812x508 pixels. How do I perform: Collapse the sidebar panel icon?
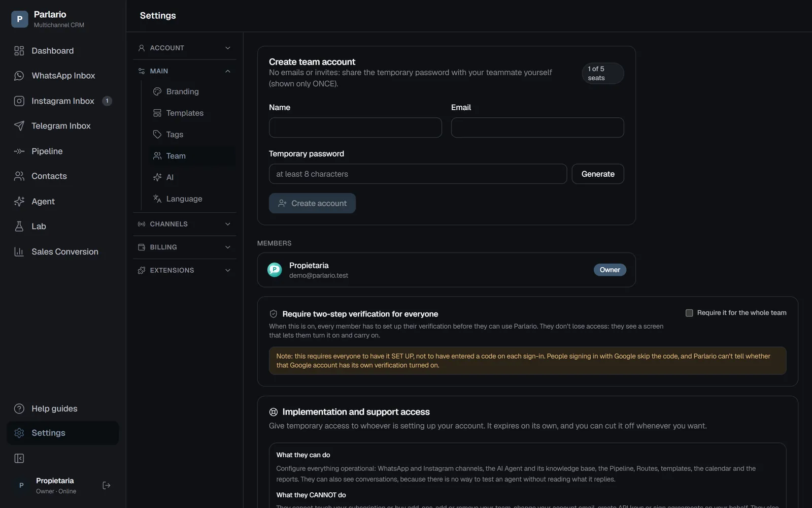[x=19, y=459]
